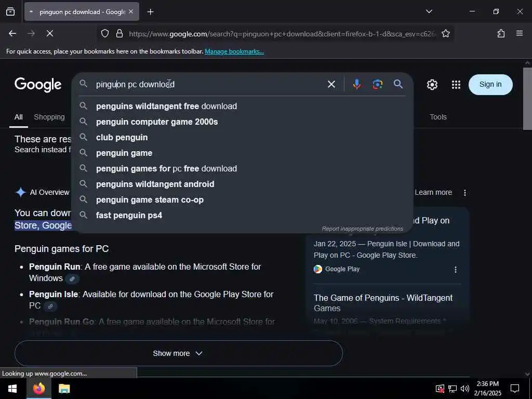Open File Explorer from the taskbar

64,389
